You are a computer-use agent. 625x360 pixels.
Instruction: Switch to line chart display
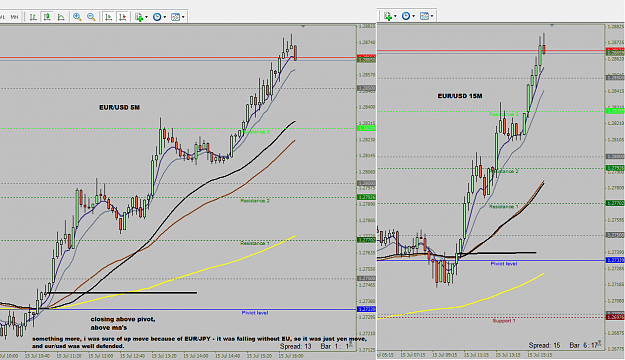coord(61,17)
